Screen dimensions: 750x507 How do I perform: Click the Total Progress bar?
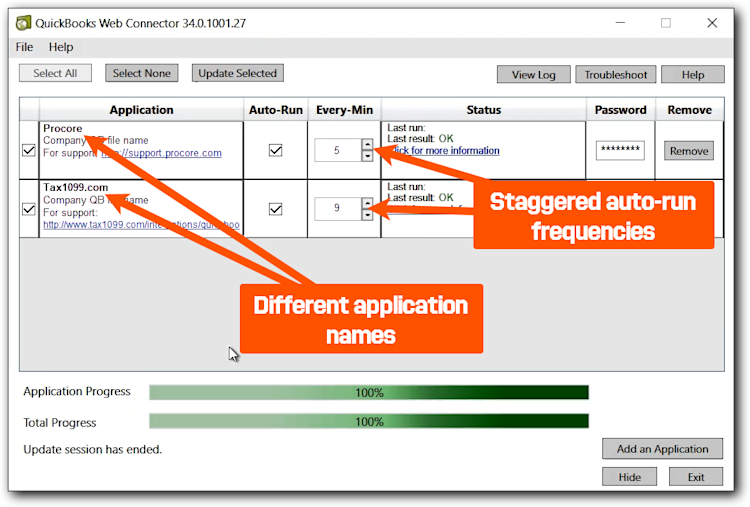[369, 421]
